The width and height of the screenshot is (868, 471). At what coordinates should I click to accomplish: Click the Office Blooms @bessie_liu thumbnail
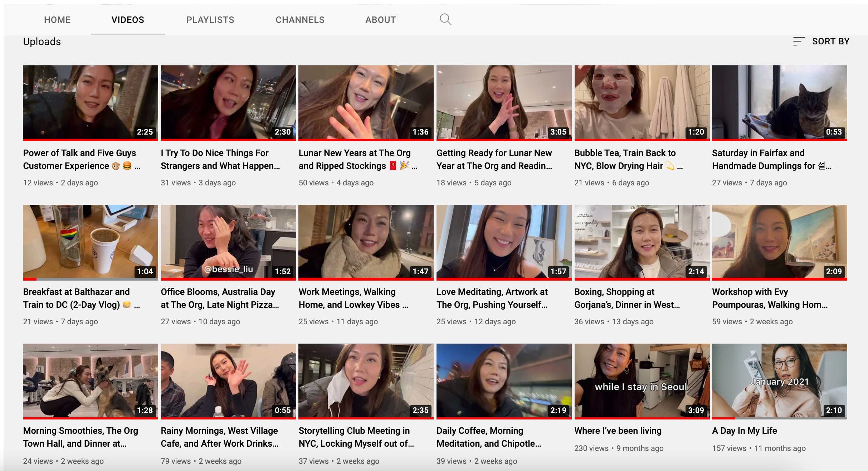click(228, 242)
